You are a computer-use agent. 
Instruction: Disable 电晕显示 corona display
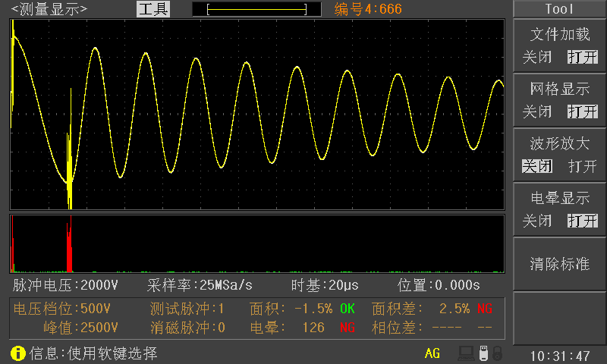click(x=537, y=221)
